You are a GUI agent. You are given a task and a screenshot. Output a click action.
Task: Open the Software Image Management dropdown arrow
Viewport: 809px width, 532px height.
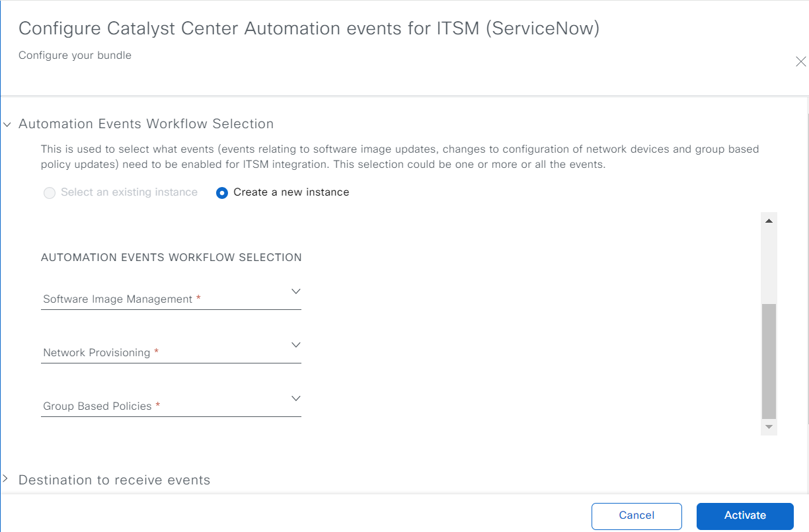point(296,291)
